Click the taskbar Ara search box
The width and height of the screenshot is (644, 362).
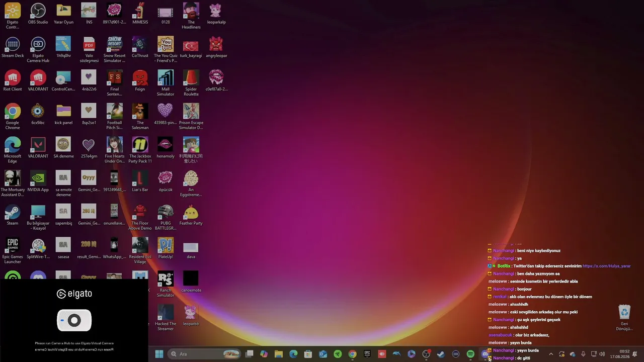coord(204,354)
